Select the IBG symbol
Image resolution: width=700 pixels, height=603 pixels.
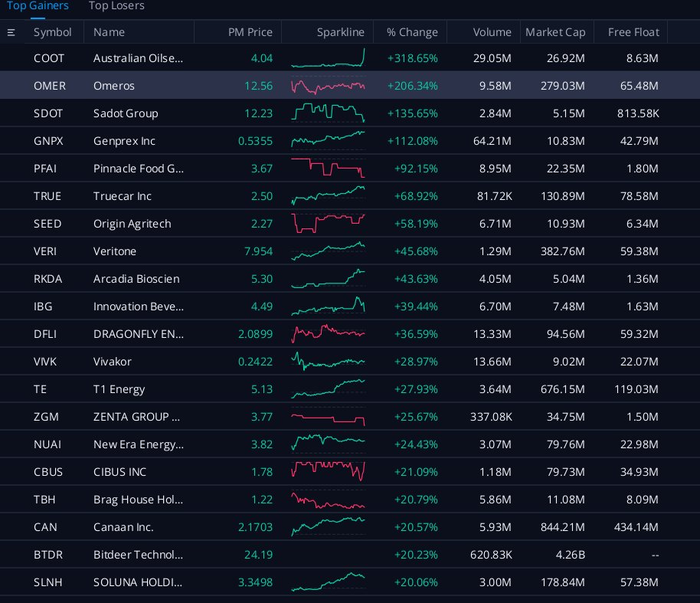point(43,306)
